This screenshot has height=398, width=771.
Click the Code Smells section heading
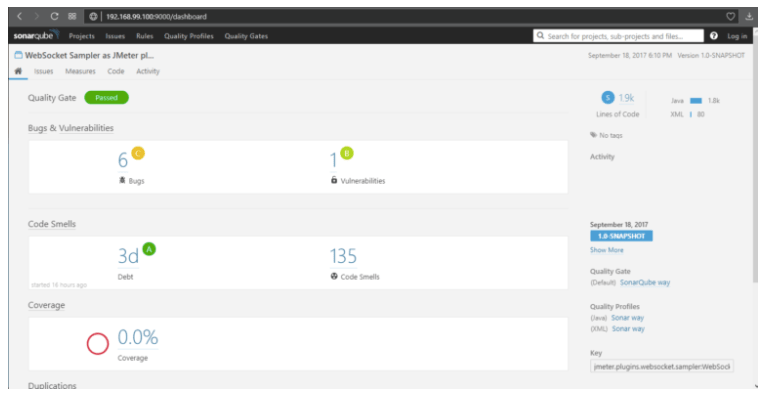pos(52,224)
